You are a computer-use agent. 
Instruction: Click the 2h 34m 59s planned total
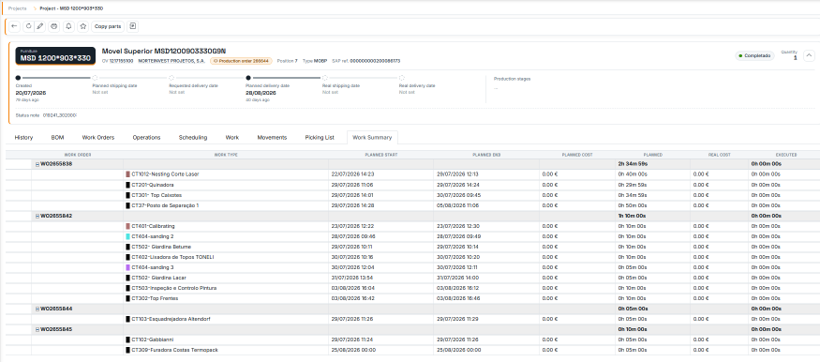pos(633,164)
